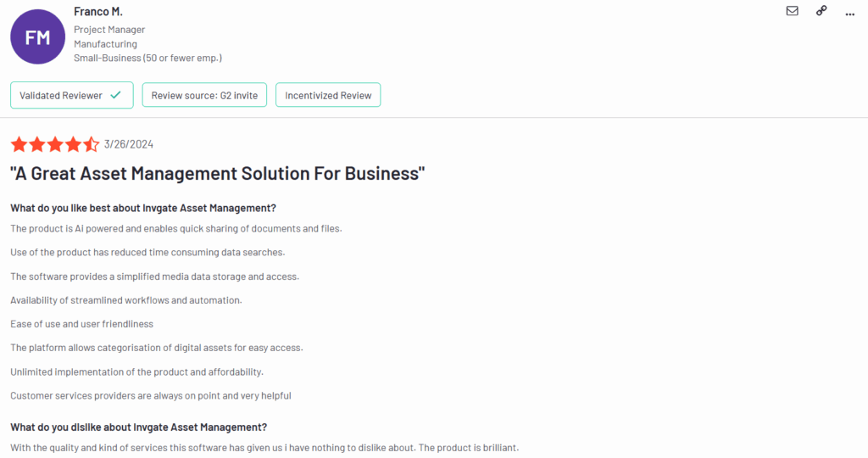The image size is (868, 458).
Task: Click the fourth rating star
Action: [x=73, y=144]
